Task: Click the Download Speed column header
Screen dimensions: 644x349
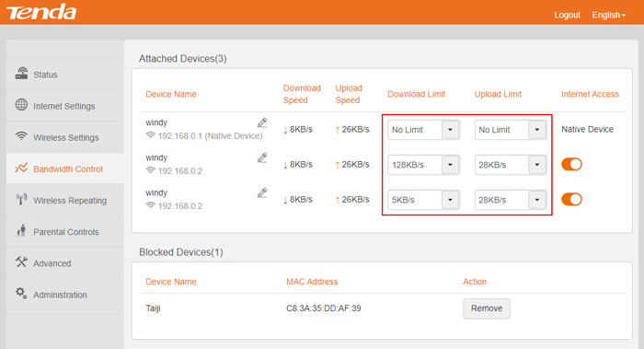Action: pos(302,94)
